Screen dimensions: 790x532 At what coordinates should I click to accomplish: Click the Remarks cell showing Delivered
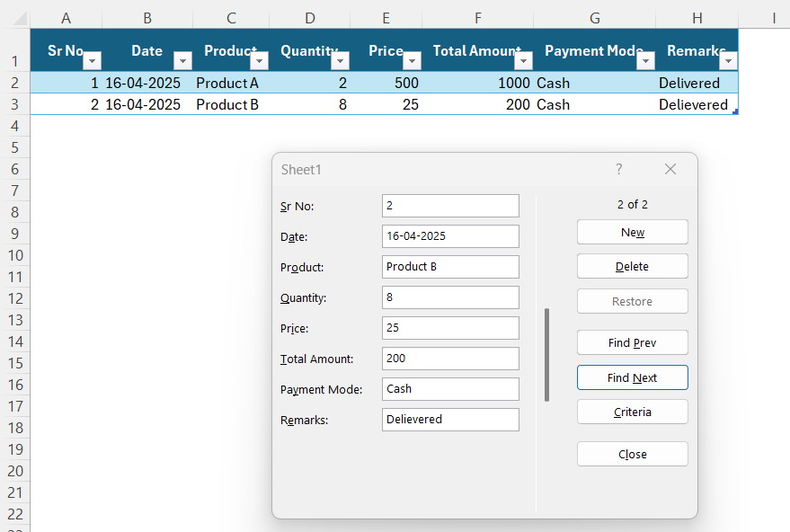[697, 83]
